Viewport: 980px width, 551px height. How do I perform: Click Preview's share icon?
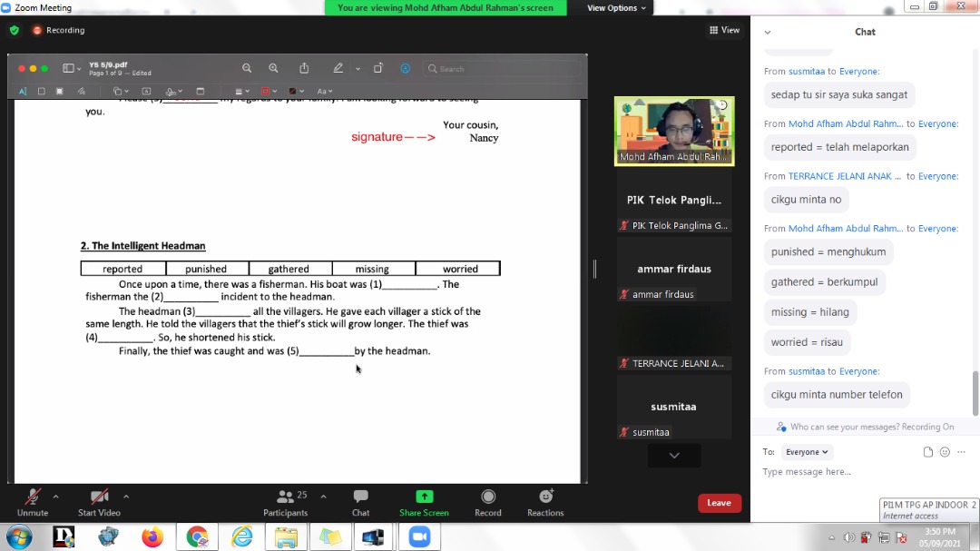[304, 68]
